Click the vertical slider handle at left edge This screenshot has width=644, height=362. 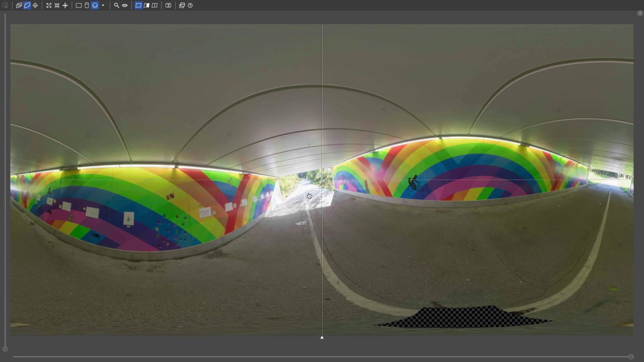coord(5,349)
